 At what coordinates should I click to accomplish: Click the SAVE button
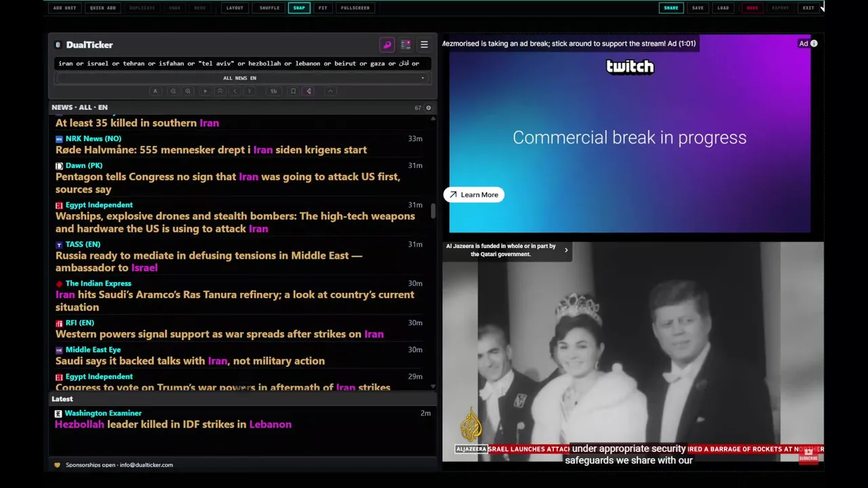[698, 8]
